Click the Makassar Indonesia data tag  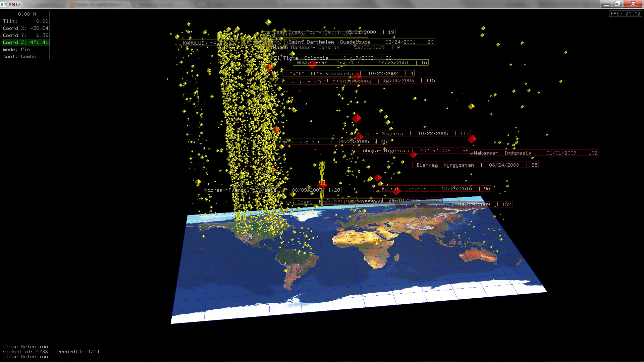click(x=534, y=153)
